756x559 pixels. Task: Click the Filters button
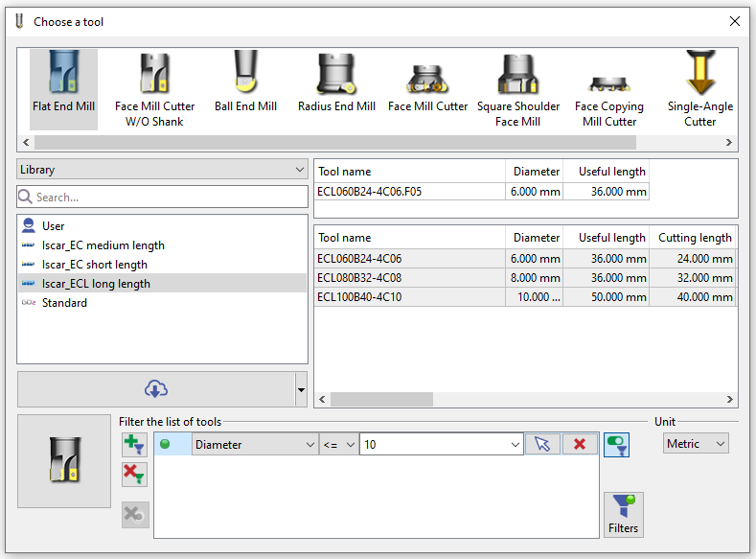(623, 515)
